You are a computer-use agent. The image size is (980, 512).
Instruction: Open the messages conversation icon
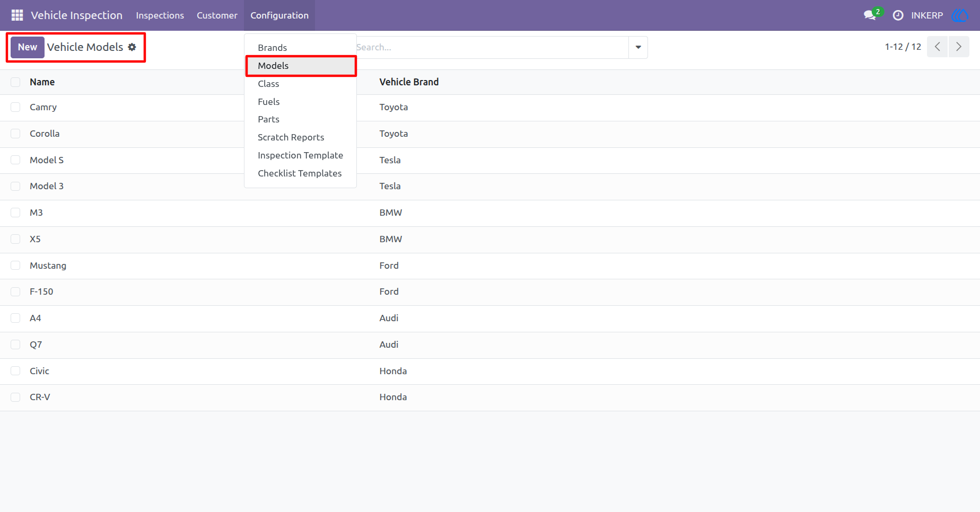[x=870, y=15]
